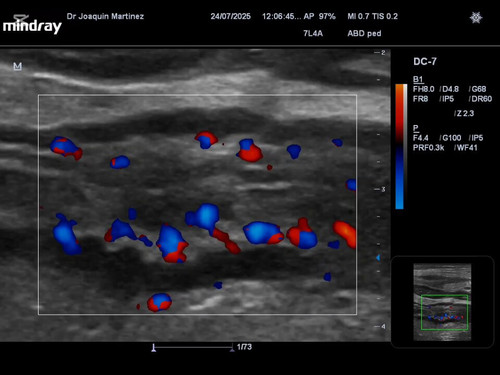Click the MI 0.7 TIS 0.2 readout
The image size is (500, 375).
tap(373, 16)
